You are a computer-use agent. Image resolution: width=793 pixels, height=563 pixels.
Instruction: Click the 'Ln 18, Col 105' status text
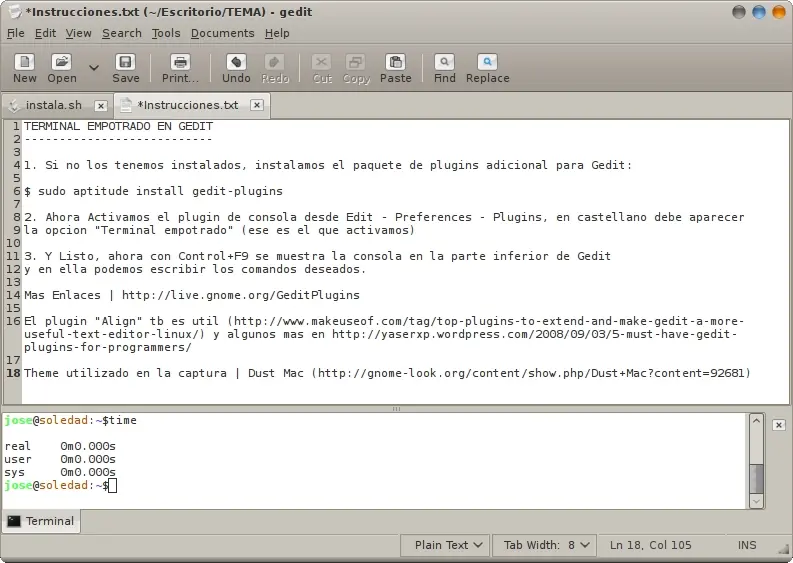[650, 545]
